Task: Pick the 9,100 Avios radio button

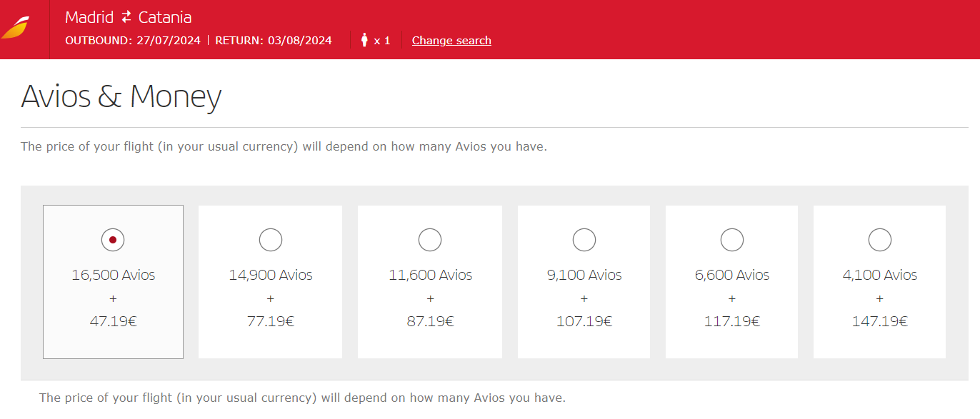Action: [584, 240]
